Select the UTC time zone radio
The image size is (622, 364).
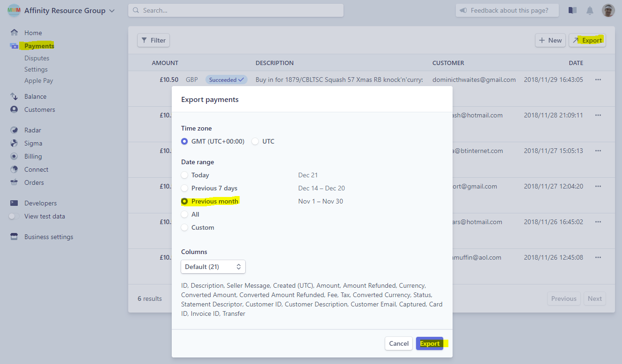pos(255,141)
